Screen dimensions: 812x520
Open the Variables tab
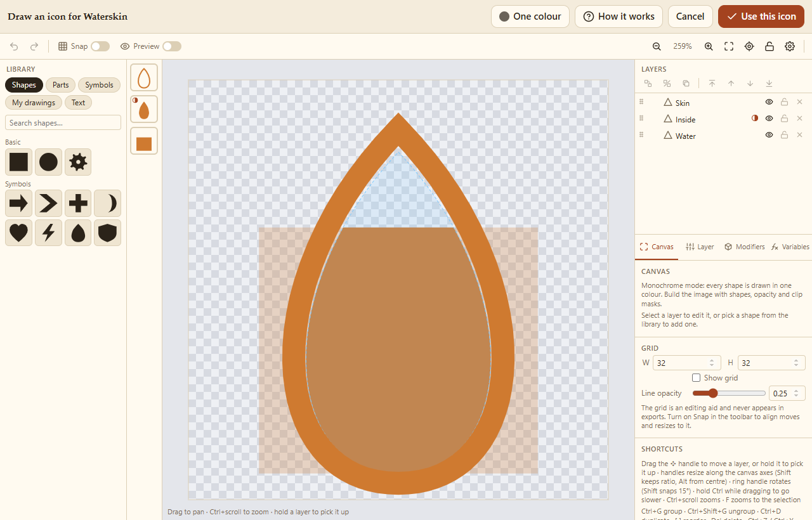click(x=790, y=247)
